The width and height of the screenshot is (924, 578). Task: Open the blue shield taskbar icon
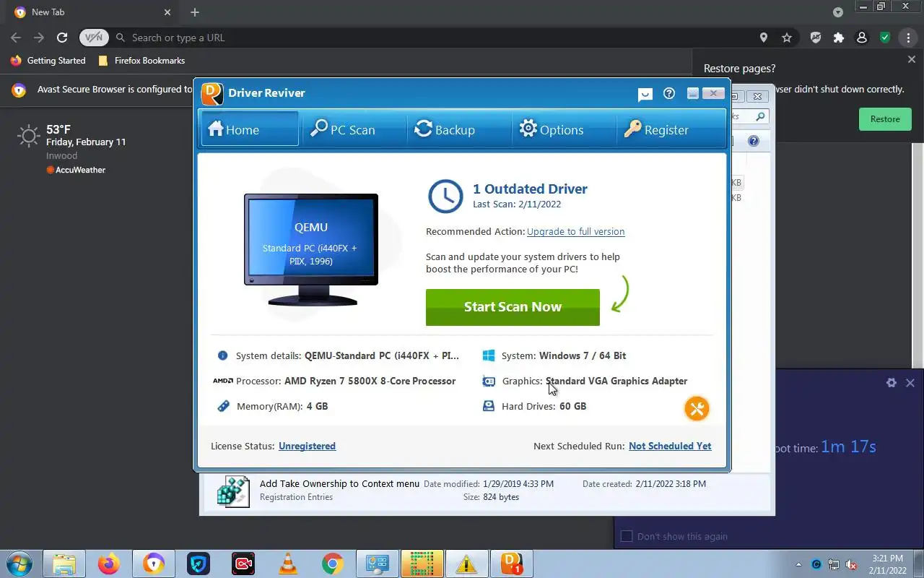(x=199, y=564)
